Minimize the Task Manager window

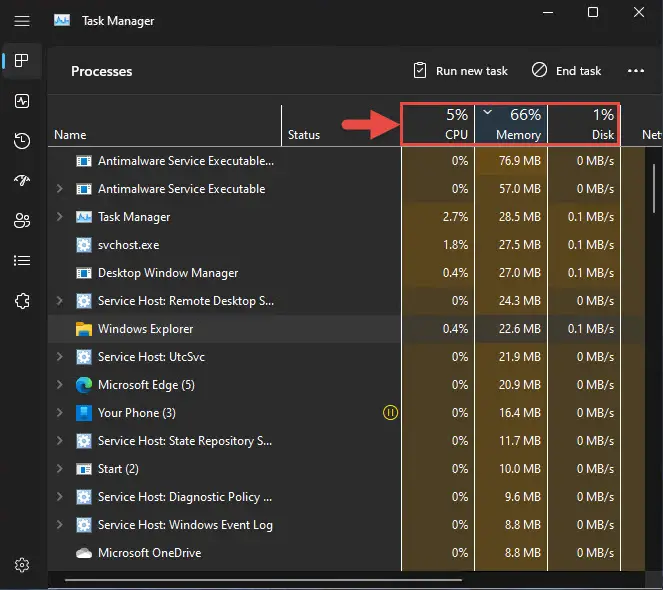[x=548, y=12]
